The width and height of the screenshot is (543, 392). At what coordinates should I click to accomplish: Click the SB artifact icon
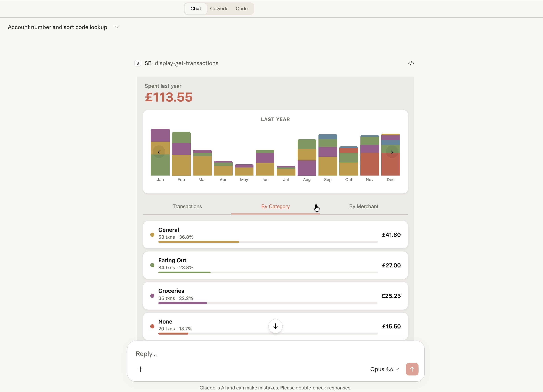[x=138, y=63]
